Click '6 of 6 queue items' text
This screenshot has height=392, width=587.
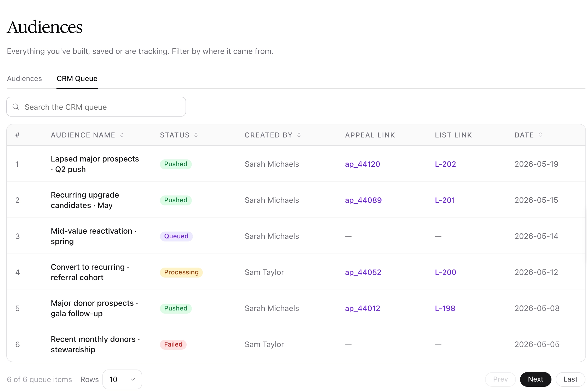tap(39, 379)
